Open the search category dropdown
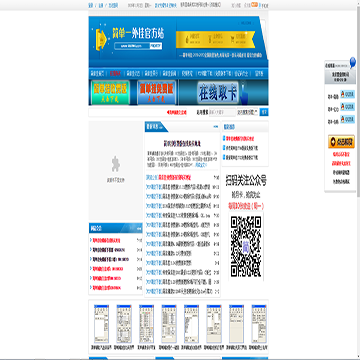The width and height of the screenshot is (360, 360). tap(247, 112)
